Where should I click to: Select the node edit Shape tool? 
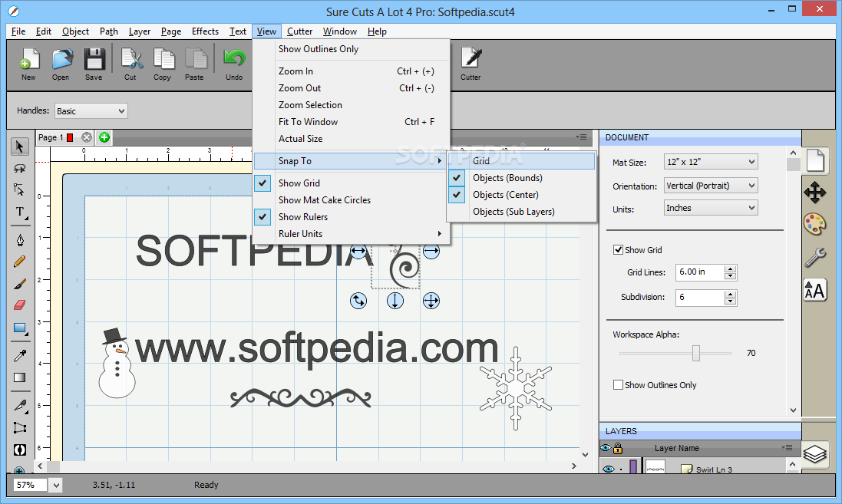(19, 189)
